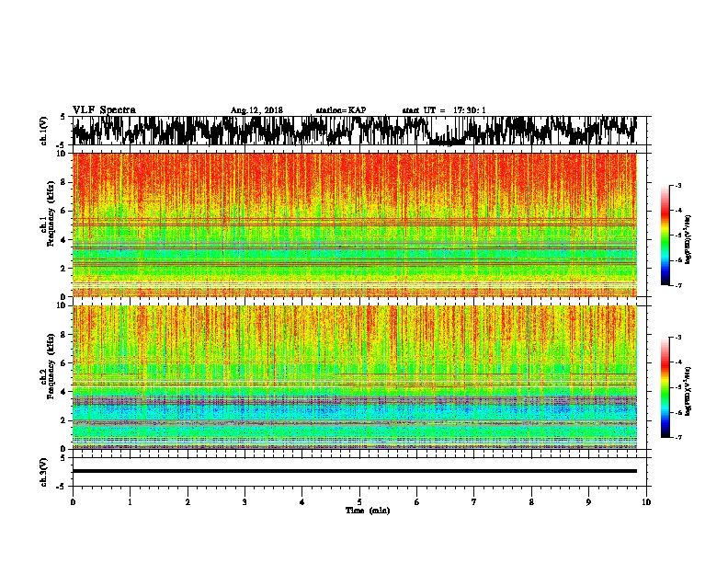Click the "ch.3(V)" axis label
The image size is (728, 563).
(44, 472)
